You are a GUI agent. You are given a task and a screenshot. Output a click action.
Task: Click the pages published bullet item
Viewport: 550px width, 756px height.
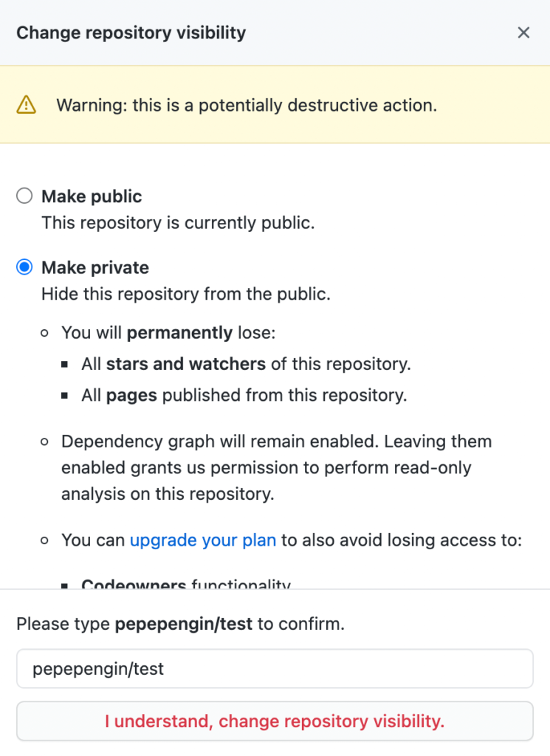pyautogui.click(x=244, y=396)
